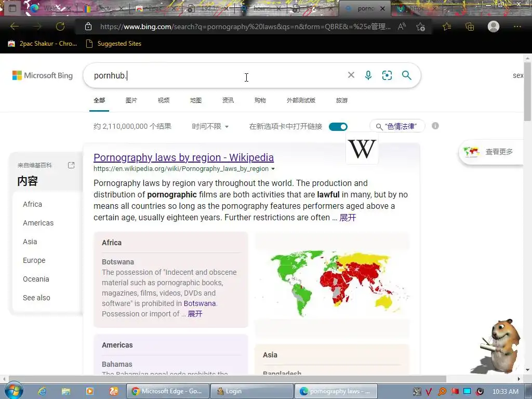Jump to Oceania in contents list
The width and height of the screenshot is (532, 399).
[x=36, y=279]
